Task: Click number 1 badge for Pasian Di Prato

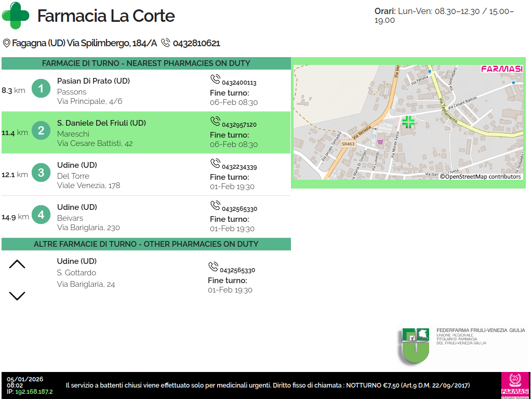Action: 41,88
